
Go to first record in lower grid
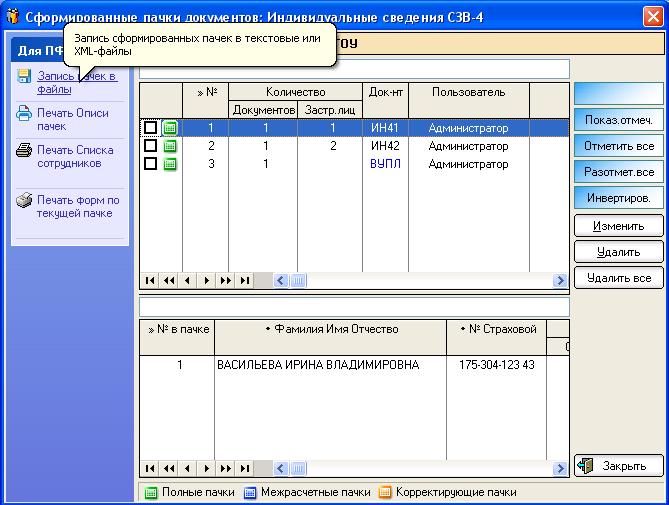(150, 469)
